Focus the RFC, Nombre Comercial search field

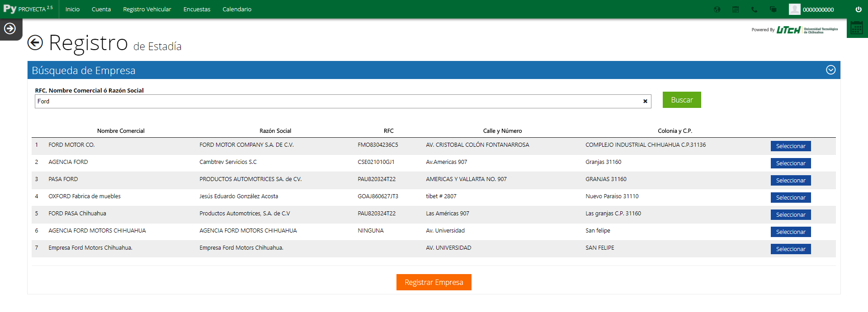click(343, 102)
